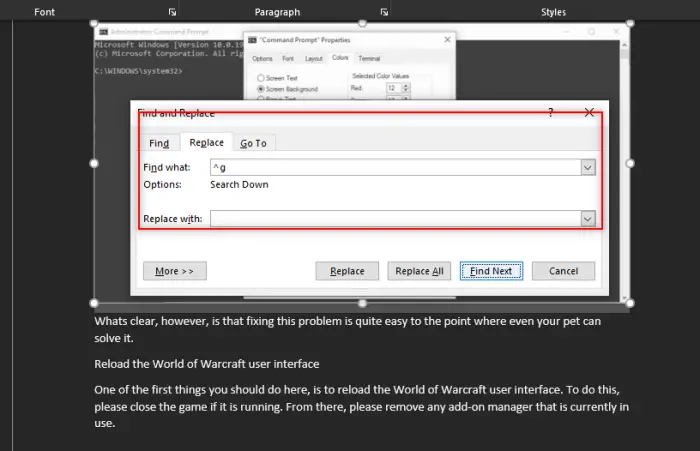Switch to the Find tab
The width and height of the screenshot is (700, 451).
tap(159, 143)
